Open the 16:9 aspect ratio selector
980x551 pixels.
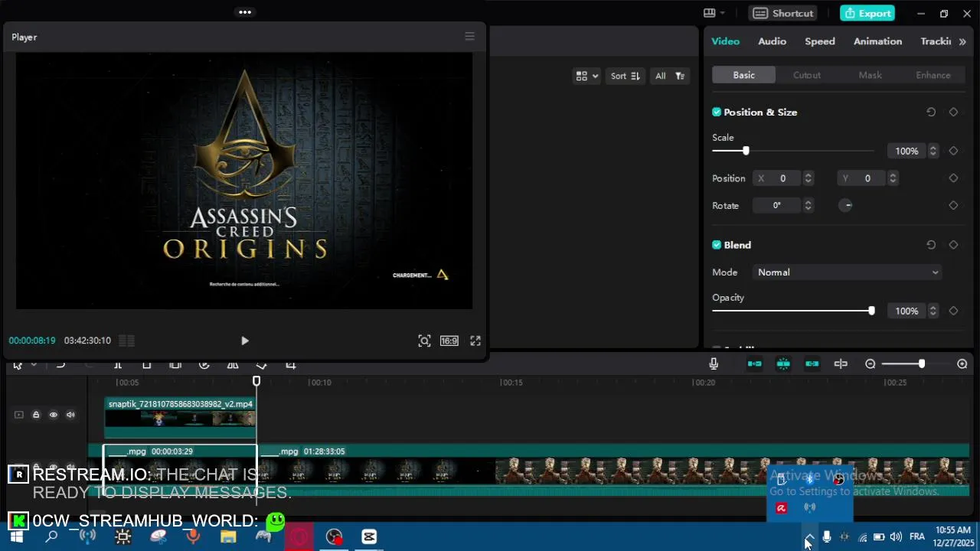point(449,341)
